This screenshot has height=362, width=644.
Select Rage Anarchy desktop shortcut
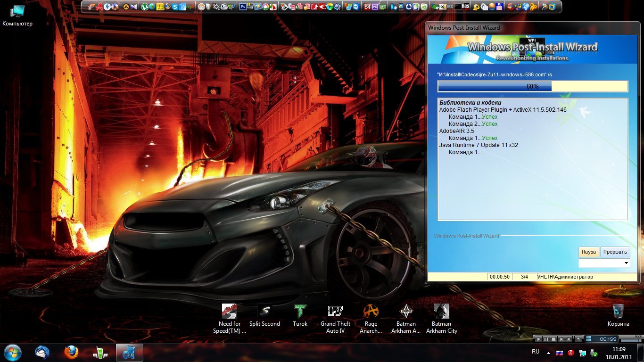click(x=371, y=312)
